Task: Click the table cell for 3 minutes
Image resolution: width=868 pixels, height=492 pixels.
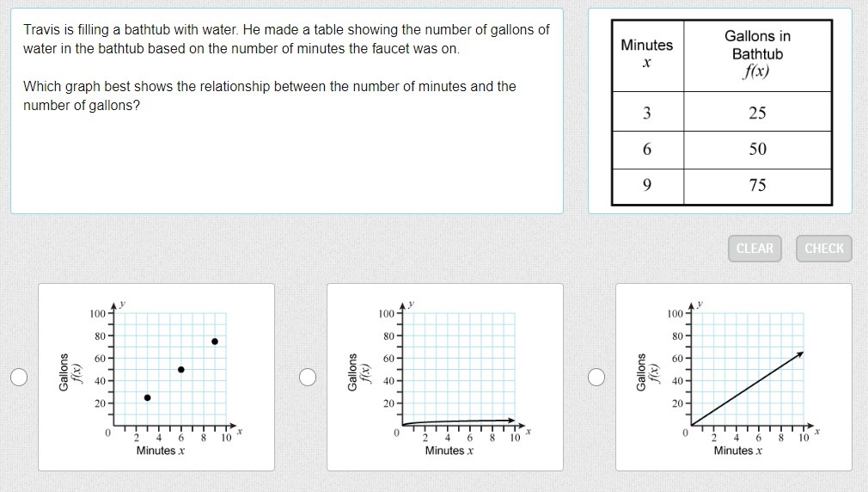Action: 647,113
